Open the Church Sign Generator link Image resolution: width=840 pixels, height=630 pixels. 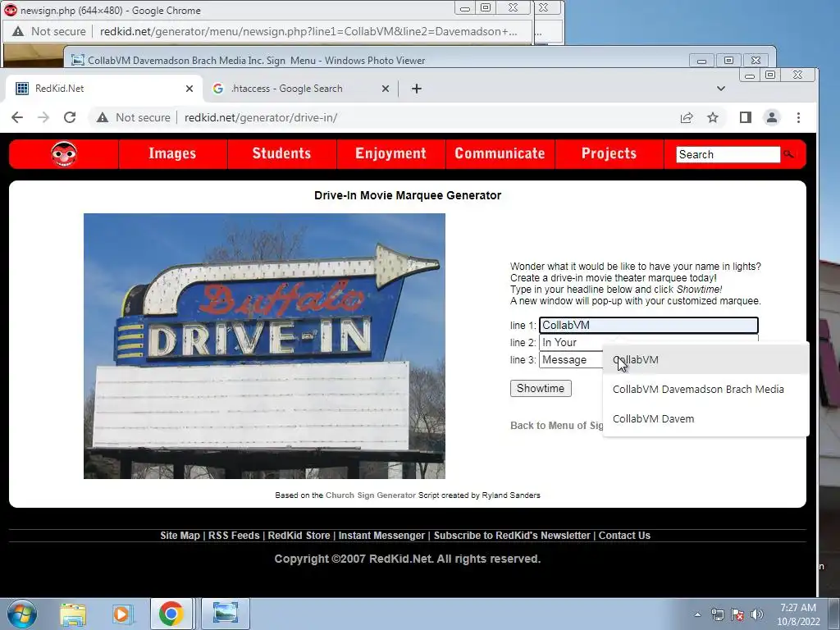click(x=371, y=495)
